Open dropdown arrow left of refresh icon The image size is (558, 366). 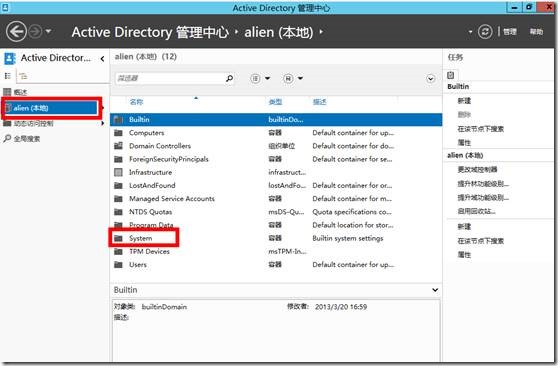point(470,32)
